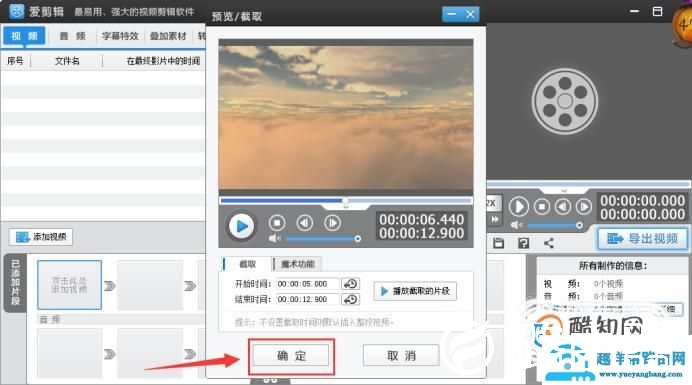Step back one frame in preview dialog
692x385 pixels.
point(305,223)
